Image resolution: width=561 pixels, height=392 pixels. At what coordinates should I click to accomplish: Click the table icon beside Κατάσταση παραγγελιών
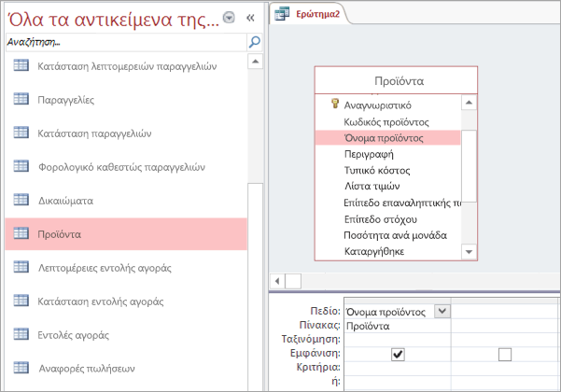click(x=21, y=133)
